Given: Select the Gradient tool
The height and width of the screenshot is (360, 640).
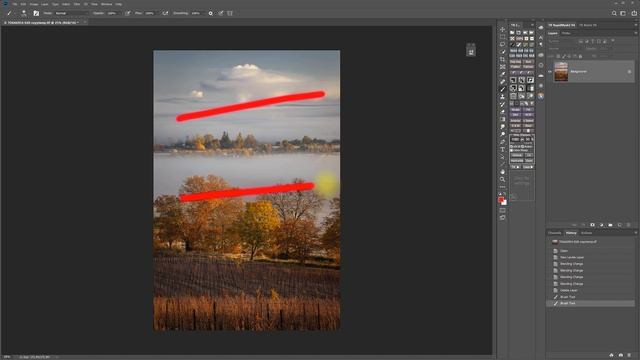Looking at the screenshot, I should [x=502, y=119].
